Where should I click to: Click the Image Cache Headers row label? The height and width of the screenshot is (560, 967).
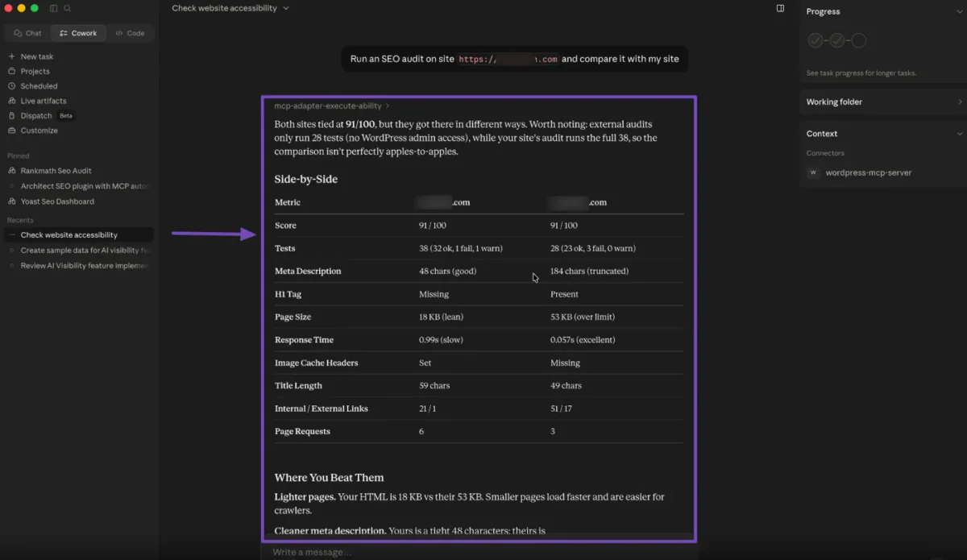tap(316, 363)
